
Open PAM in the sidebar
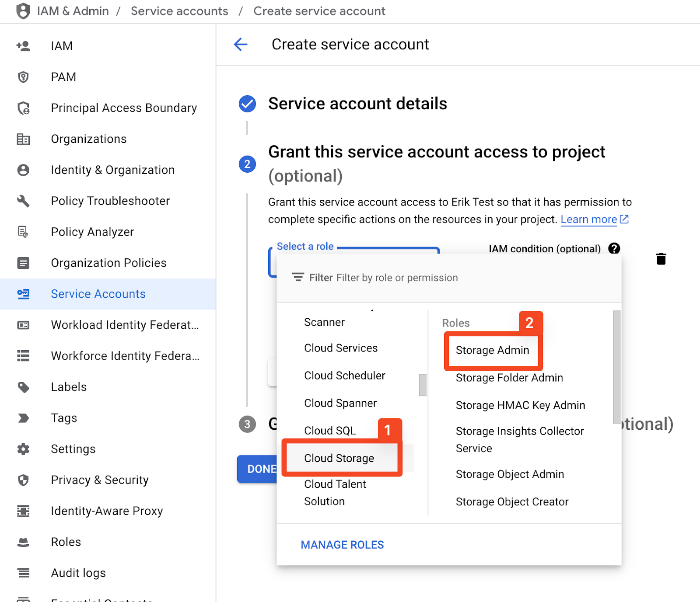[x=108, y=77]
